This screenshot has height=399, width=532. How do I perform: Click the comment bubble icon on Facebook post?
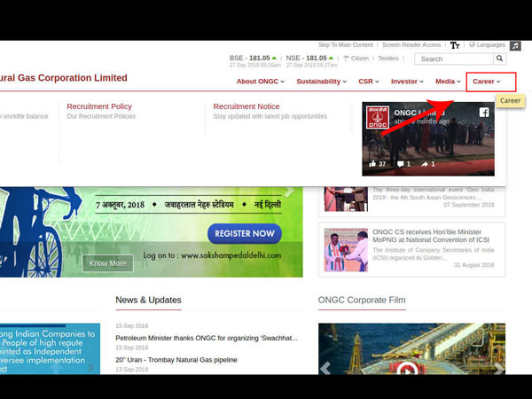[401, 164]
